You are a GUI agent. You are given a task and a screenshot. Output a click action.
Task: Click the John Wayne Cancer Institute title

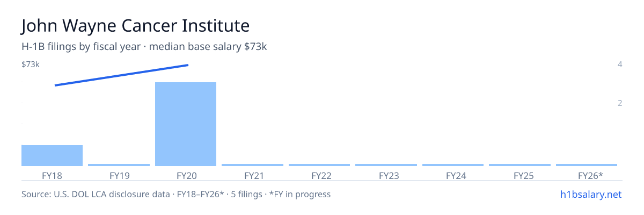[x=136, y=26]
